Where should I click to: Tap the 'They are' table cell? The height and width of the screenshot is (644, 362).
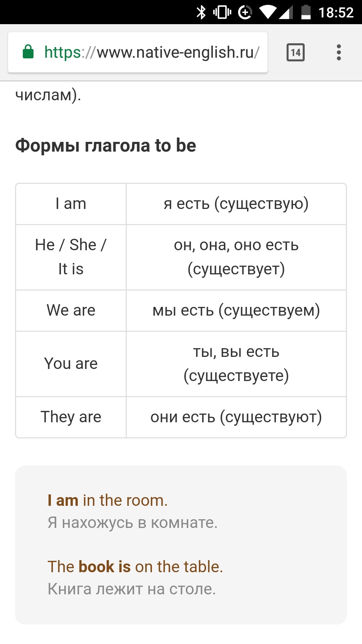click(71, 417)
